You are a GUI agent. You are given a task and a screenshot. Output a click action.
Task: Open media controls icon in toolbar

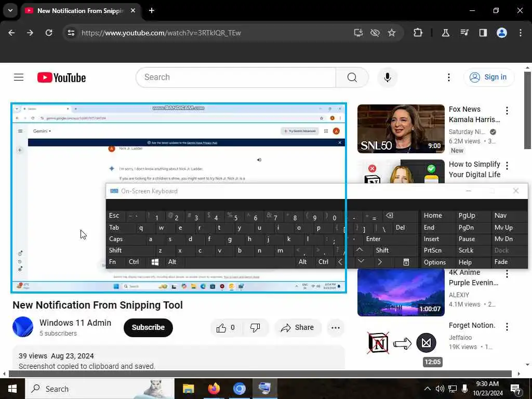pos(464,33)
